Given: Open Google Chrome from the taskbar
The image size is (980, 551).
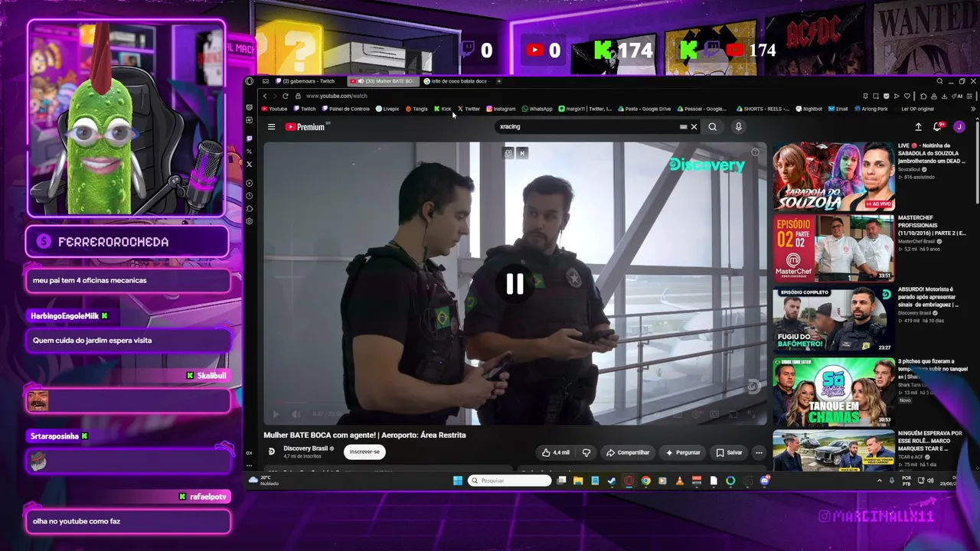Looking at the screenshot, I should pyautogui.click(x=645, y=481).
